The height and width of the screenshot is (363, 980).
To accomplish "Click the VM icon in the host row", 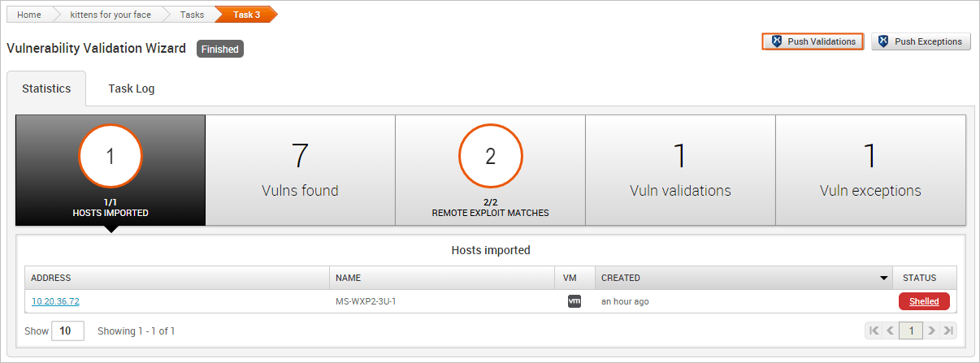I will tap(575, 301).
